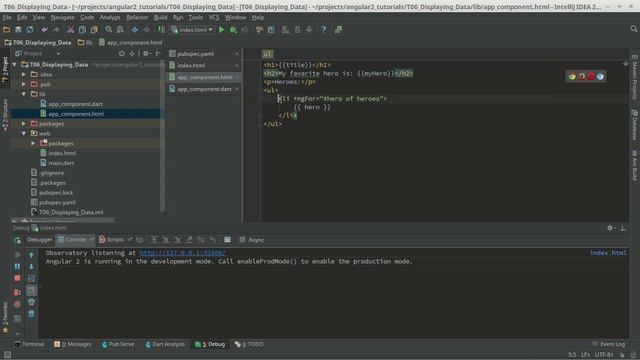The height and width of the screenshot is (360, 640).
Task: Open the Event Log
Action: click(609, 344)
